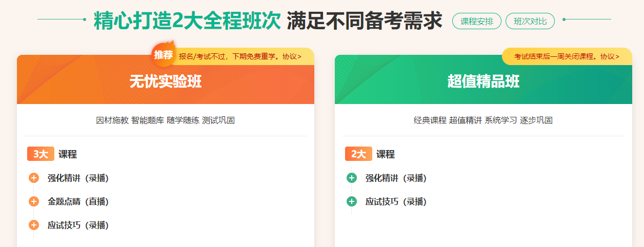
Task: Click the 2大 course count badge
Action: pyautogui.click(x=358, y=154)
